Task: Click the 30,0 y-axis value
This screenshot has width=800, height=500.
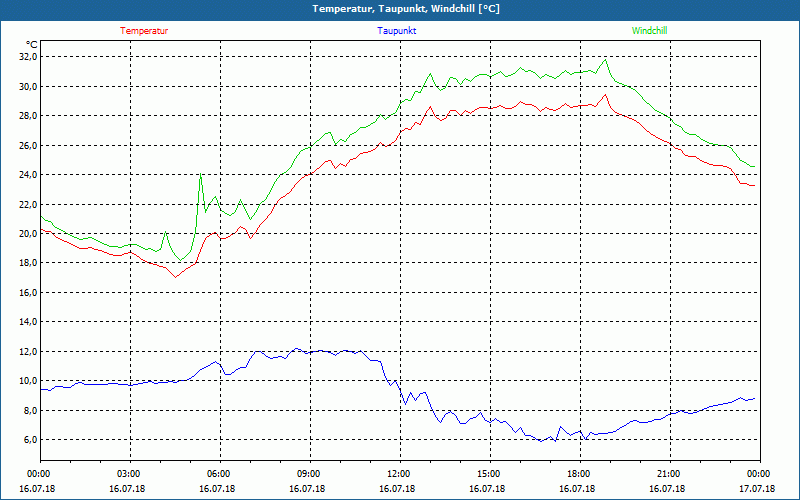Action: click(29, 86)
